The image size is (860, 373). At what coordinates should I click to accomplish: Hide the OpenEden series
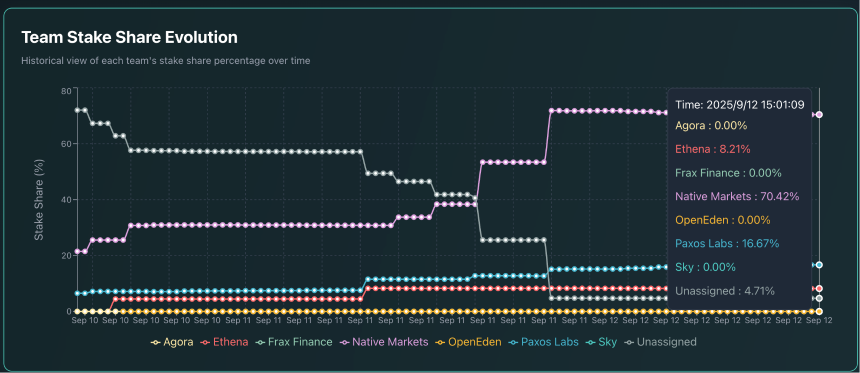click(x=468, y=342)
